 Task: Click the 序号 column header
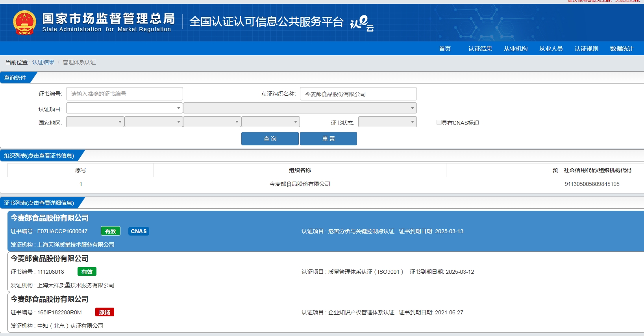point(81,170)
